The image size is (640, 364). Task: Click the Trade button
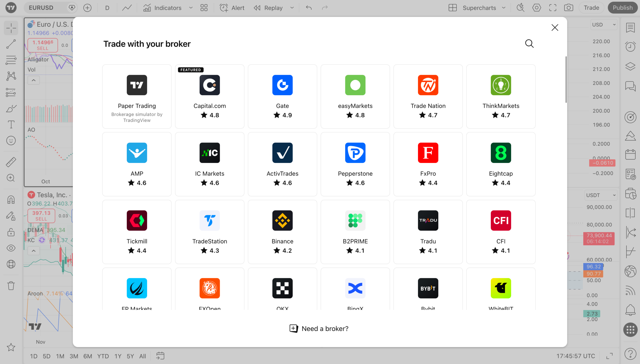point(591,8)
